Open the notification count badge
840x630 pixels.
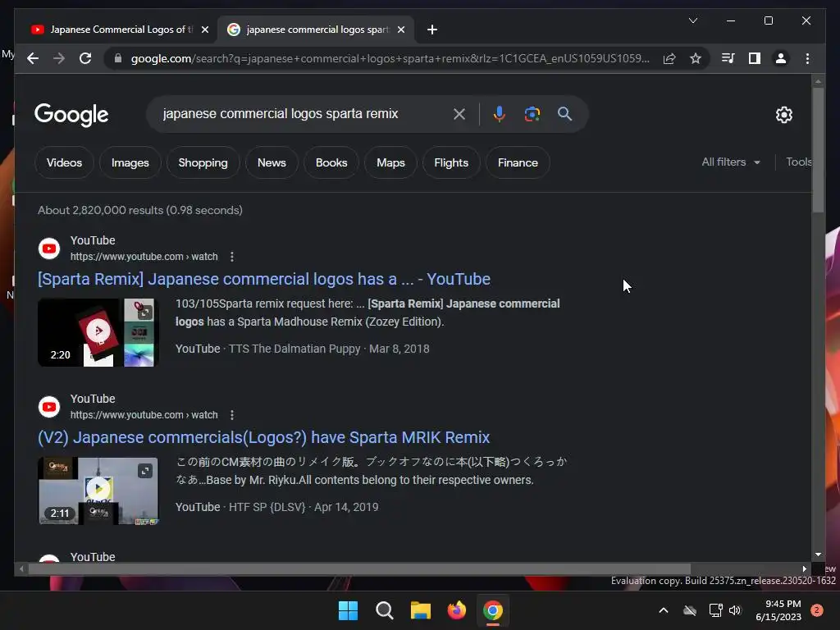(x=817, y=610)
